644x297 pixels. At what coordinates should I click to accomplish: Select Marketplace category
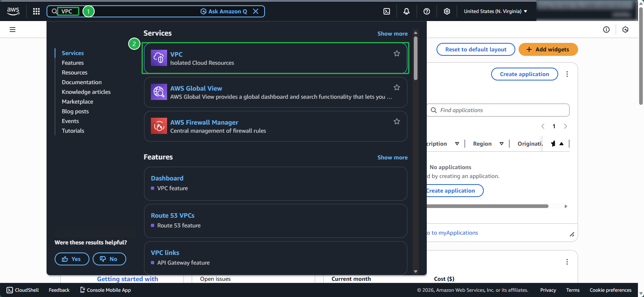pyautogui.click(x=77, y=102)
